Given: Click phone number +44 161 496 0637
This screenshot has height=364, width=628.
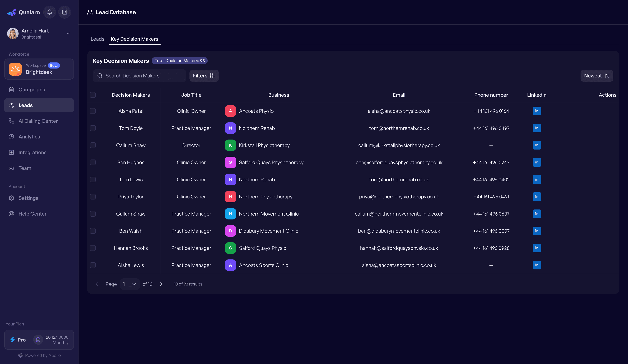Looking at the screenshot, I should tap(491, 214).
